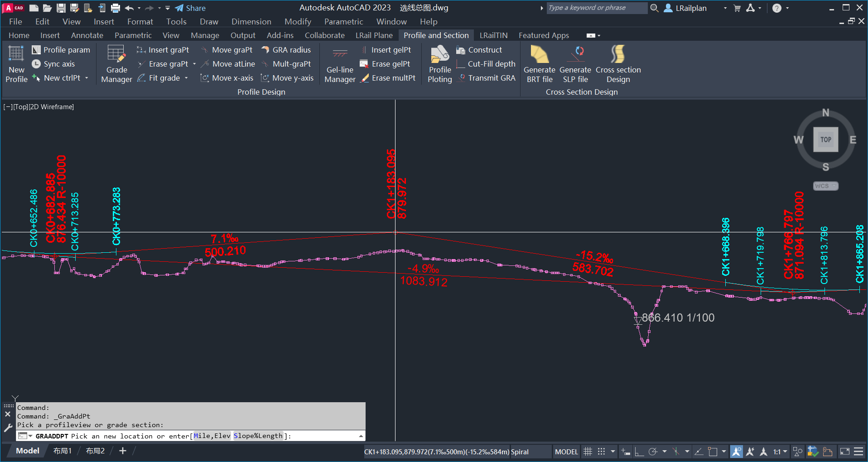Screen dimensions: 868x462
Task: Click the Move atLine tool
Action: [x=227, y=64]
